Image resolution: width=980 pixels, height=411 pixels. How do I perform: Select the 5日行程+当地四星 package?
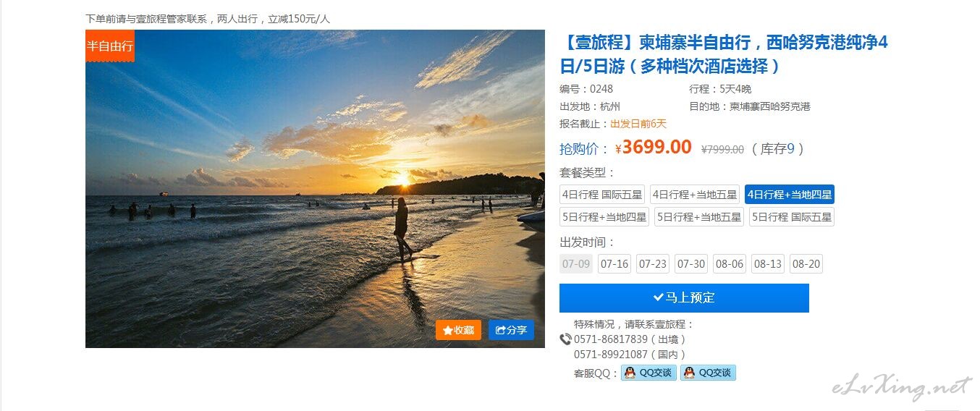[604, 217]
